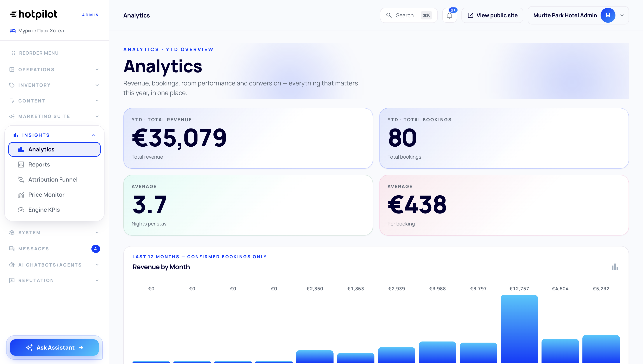Click the Messages chat icon

(x=12, y=249)
